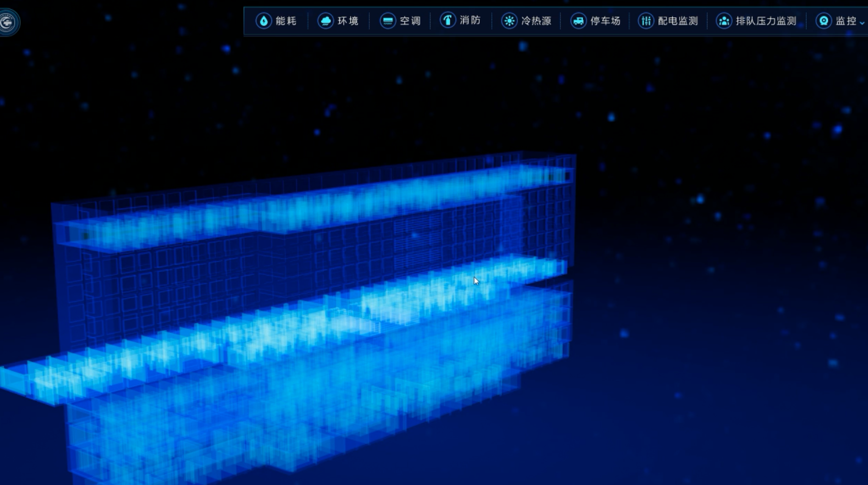
Task: Click the fire extinguisher icon beside 消防
Action: point(448,20)
